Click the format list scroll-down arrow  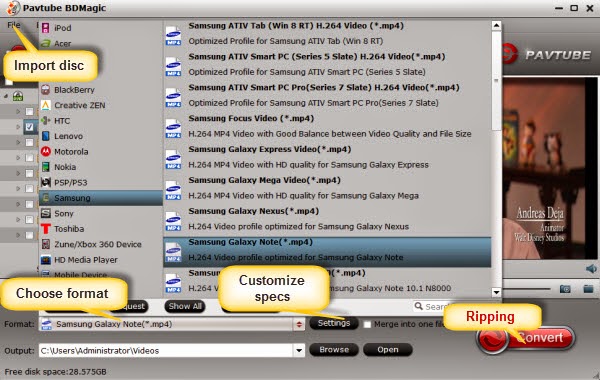point(496,292)
